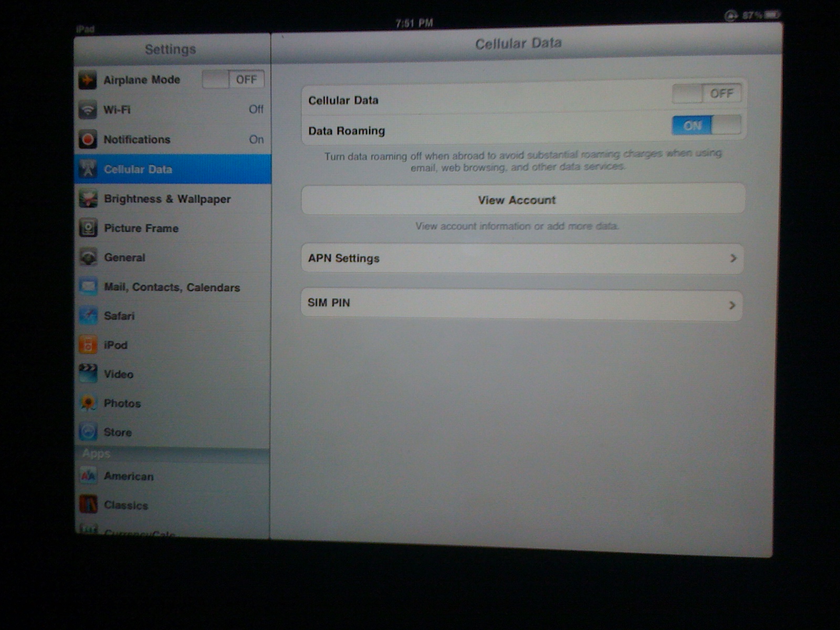Tap the Video clapperboard icon

[x=88, y=374]
